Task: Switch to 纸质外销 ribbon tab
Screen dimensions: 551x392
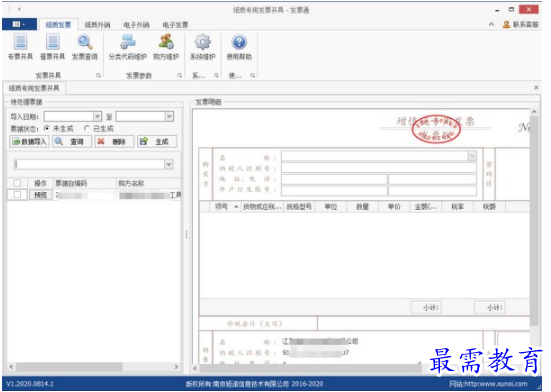Action: [97, 25]
